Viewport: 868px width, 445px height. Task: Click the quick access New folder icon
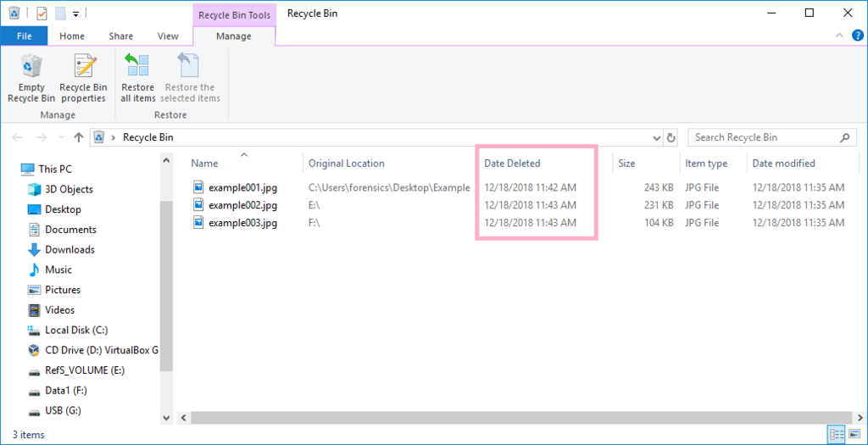pos(61,13)
